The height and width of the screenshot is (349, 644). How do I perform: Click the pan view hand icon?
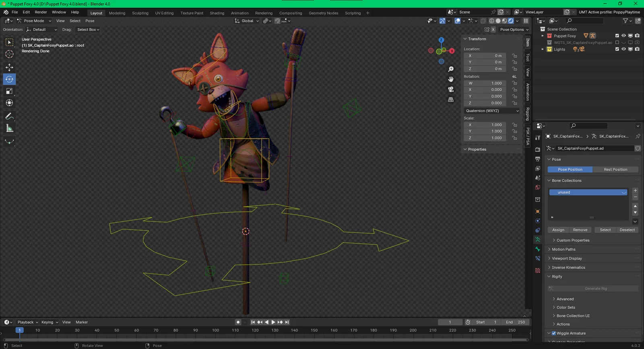point(451,79)
